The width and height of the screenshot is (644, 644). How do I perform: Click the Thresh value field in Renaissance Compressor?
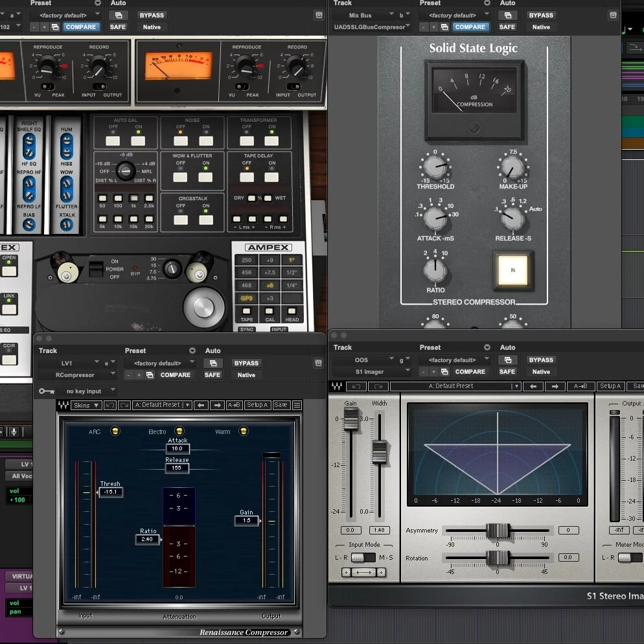[x=111, y=492]
